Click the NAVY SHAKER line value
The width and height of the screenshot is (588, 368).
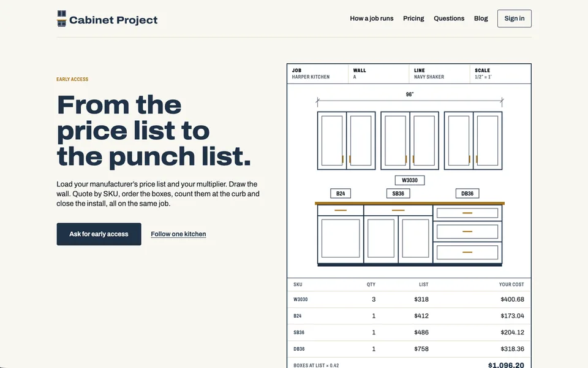[429, 77]
